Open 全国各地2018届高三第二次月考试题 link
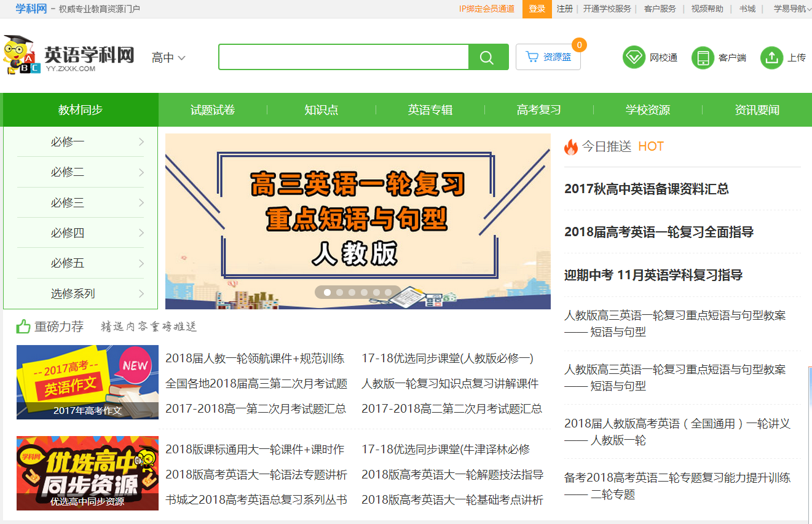 pos(256,384)
